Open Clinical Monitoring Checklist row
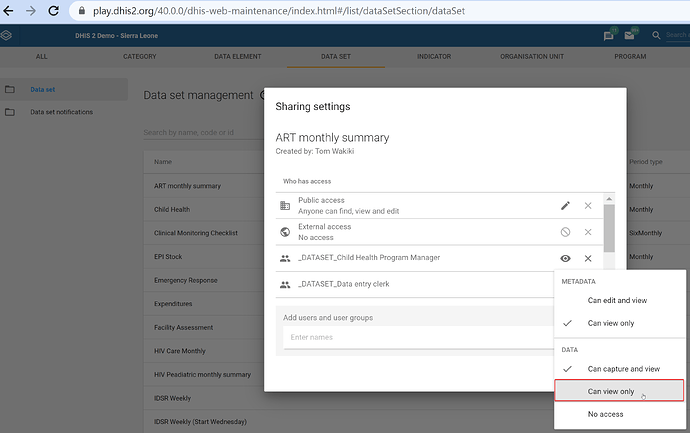Image resolution: width=690 pixels, height=433 pixels. 203,233
